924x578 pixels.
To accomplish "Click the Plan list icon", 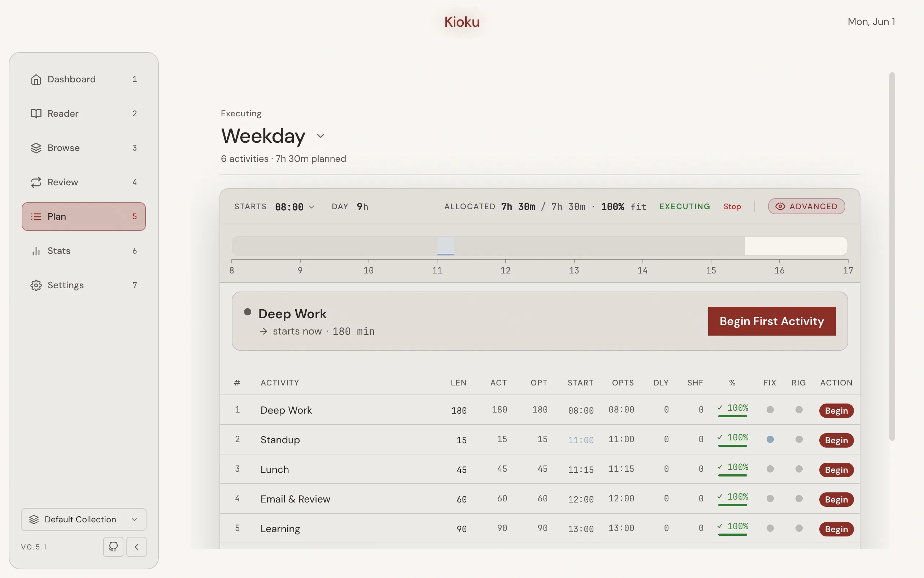I will click(36, 217).
